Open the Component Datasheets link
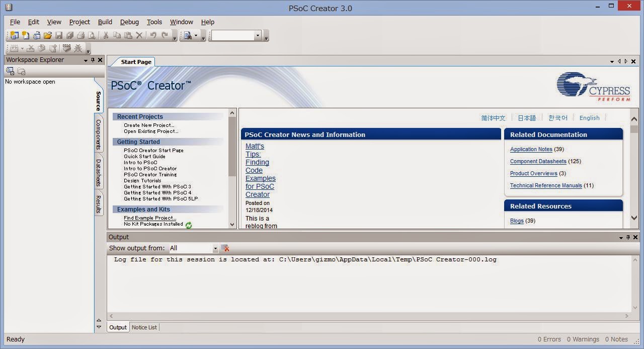This screenshot has width=644, height=349. click(x=538, y=162)
